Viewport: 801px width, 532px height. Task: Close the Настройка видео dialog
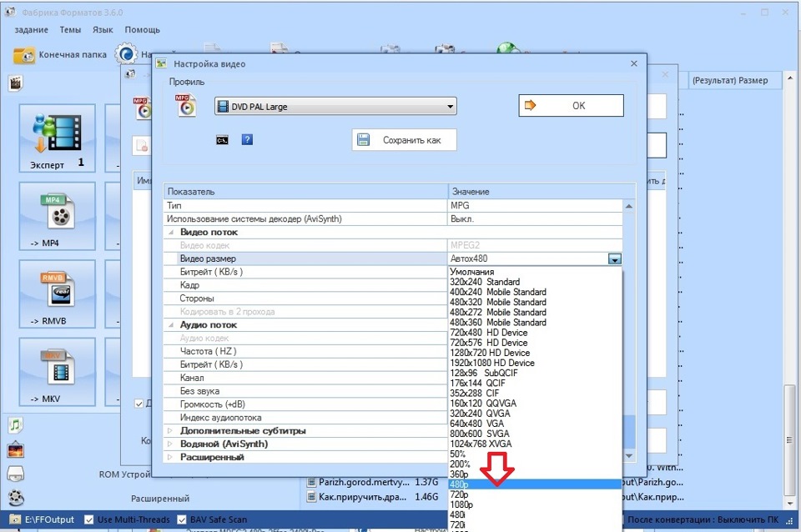(x=634, y=63)
